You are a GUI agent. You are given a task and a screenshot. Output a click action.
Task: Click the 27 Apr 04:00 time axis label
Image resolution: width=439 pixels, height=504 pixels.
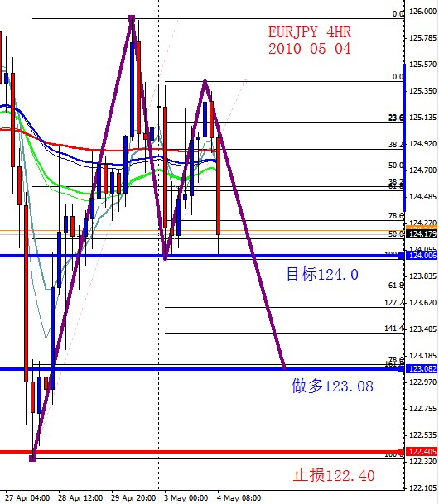click(x=27, y=498)
